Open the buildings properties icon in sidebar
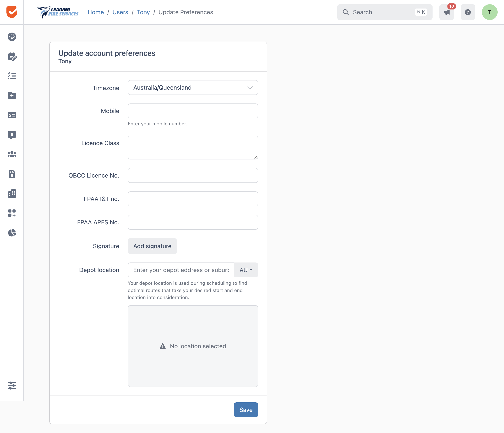Viewport: 504px width, 433px height. (x=12, y=194)
